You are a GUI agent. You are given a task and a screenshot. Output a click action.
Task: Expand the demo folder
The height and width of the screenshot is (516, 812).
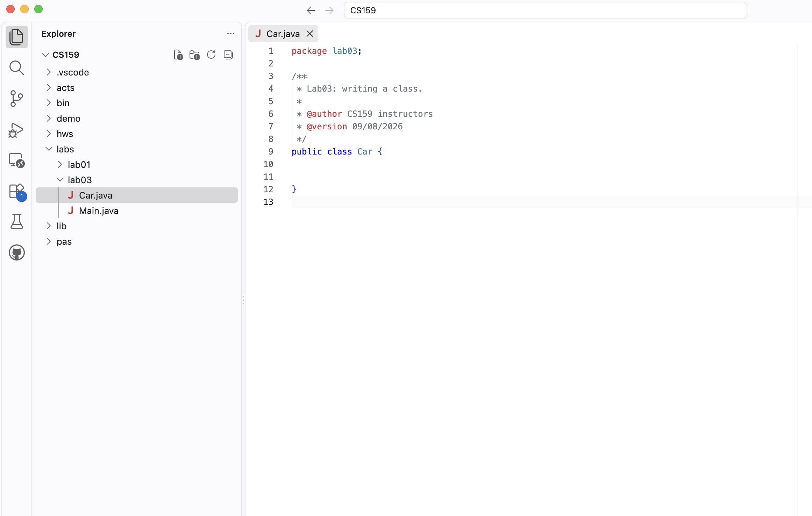click(x=49, y=118)
